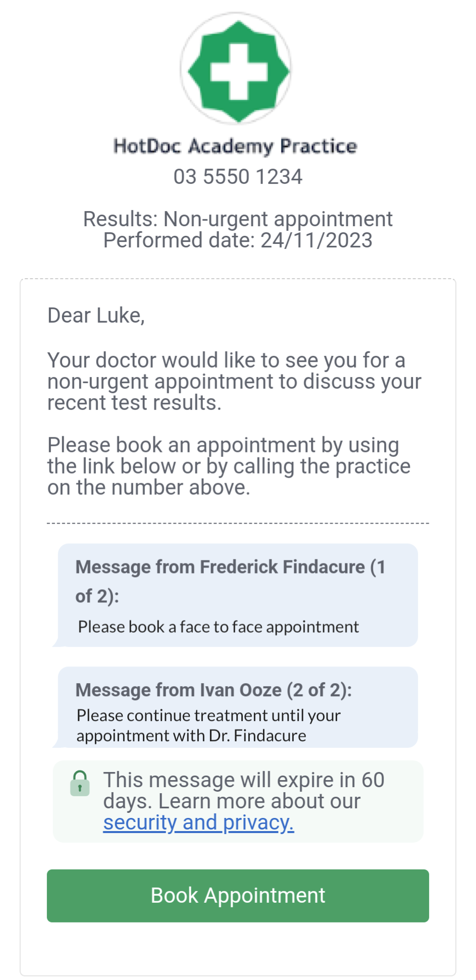Click the Results: Non-urgent appointment heading
Screen dimensions: 476x980
[x=238, y=219]
